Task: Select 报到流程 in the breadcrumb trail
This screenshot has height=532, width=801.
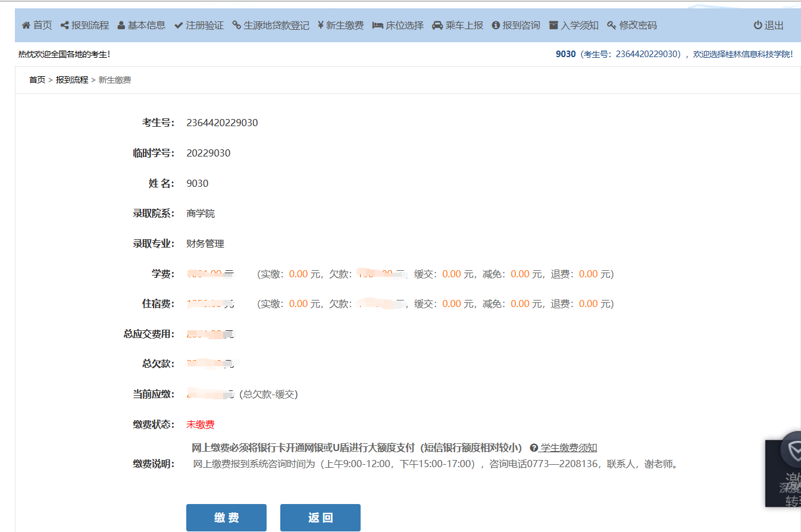Action: [x=72, y=80]
